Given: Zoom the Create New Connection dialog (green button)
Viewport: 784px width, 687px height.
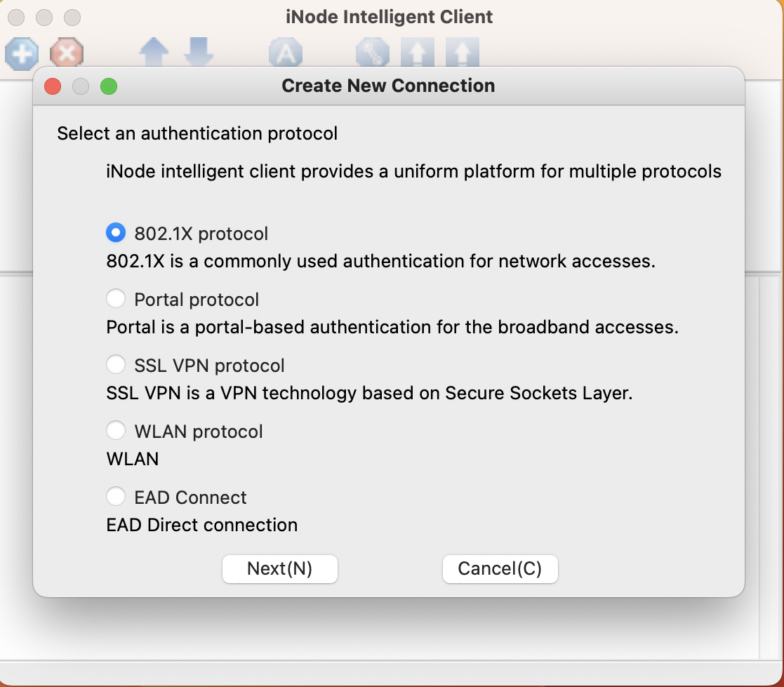Looking at the screenshot, I should point(109,86).
